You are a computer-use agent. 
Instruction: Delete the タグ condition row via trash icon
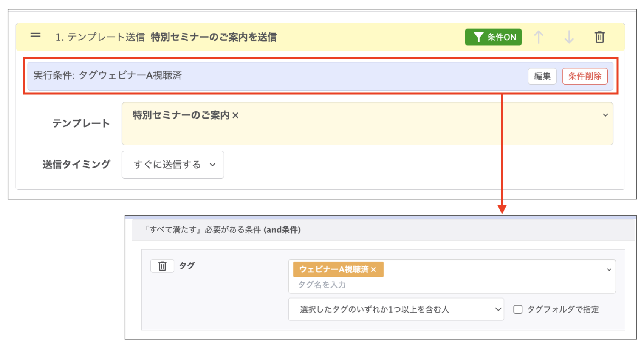[162, 266]
